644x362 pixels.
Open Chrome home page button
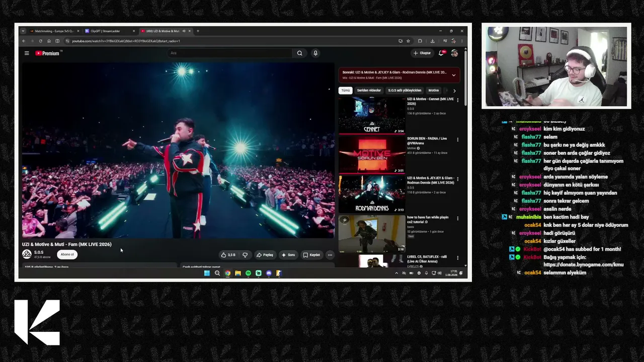point(49,41)
